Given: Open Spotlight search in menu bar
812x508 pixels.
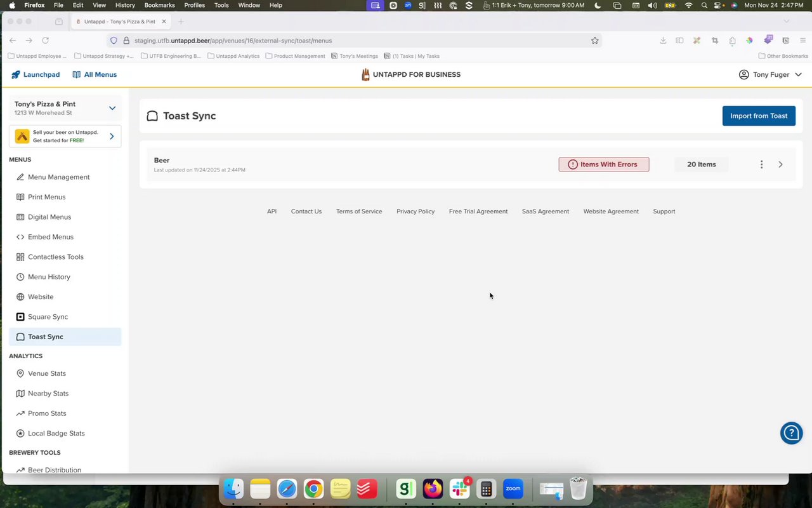Looking at the screenshot, I should coord(704,5).
